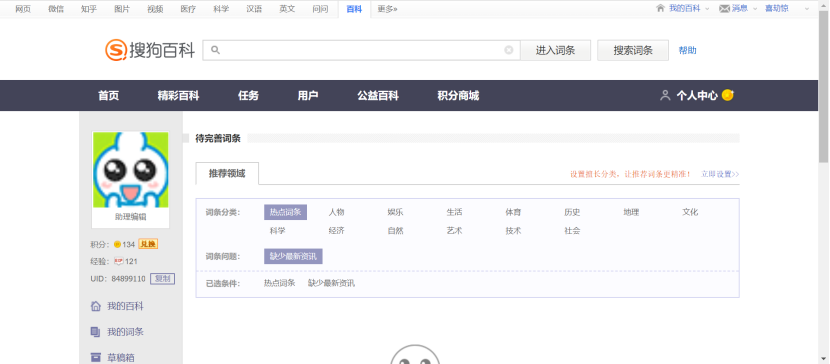Click the Sogou Baike logo
The image size is (830, 364).
click(x=150, y=50)
